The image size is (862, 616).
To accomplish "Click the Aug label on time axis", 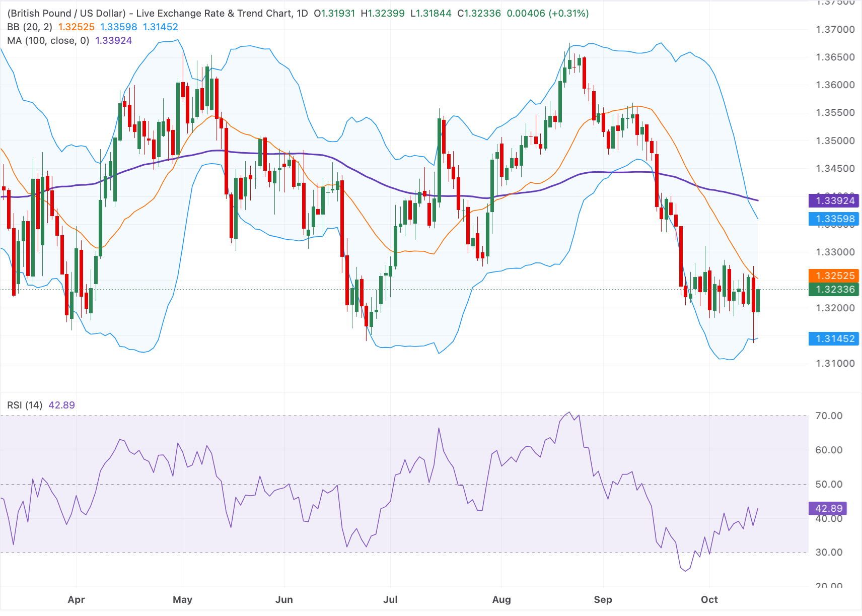I will 501,599.
